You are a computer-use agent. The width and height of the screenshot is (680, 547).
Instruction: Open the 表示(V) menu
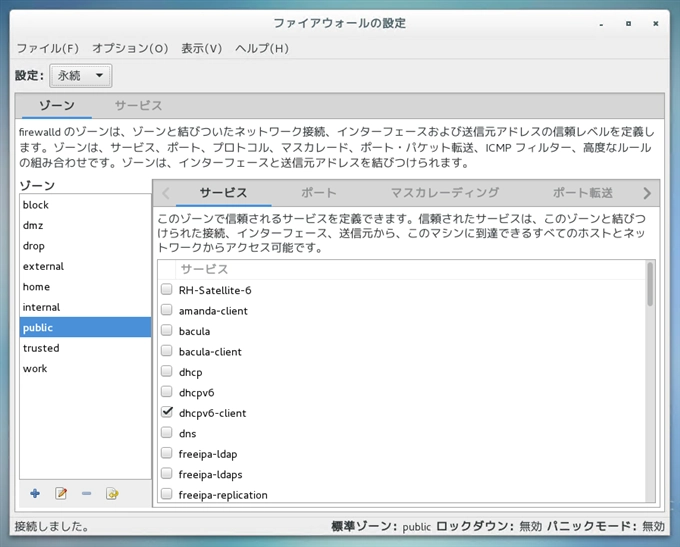click(202, 48)
